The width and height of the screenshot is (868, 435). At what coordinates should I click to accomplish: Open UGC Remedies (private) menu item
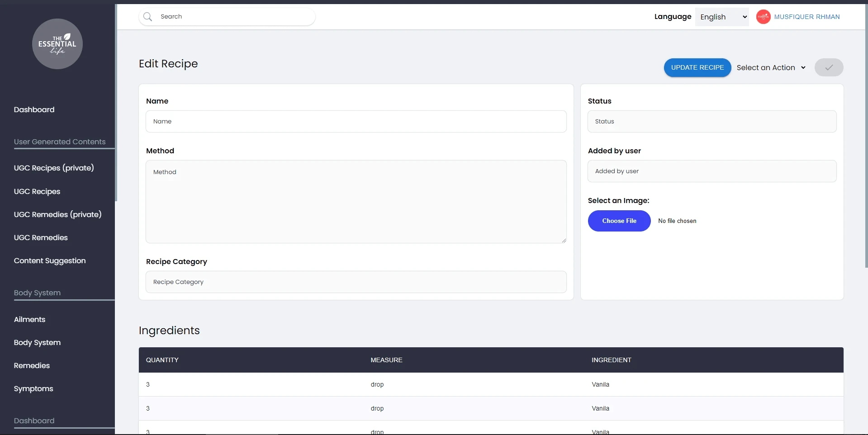click(x=57, y=214)
